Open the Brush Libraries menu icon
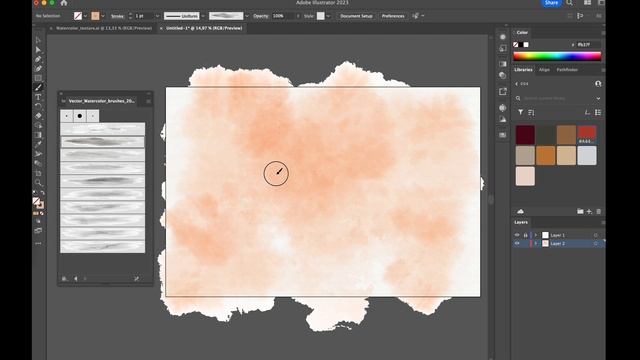Image resolution: width=640 pixels, height=360 pixels. point(64,279)
